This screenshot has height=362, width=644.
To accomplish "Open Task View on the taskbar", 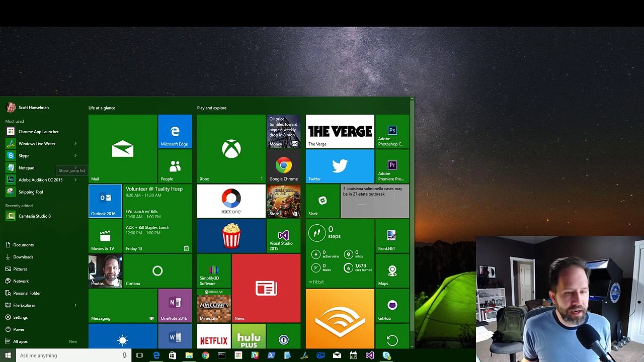I will [139, 355].
